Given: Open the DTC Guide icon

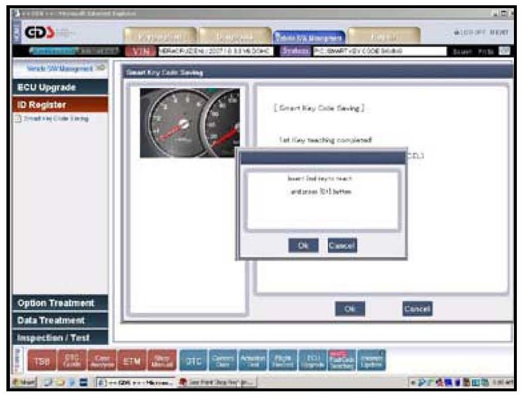Looking at the screenshot, I should 75,360.
